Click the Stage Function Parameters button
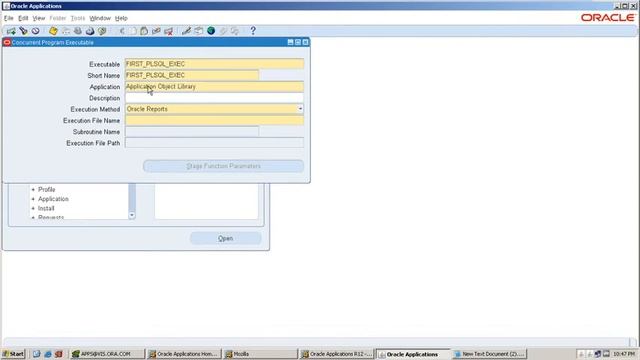This screenshot has width=640, height=360. click(x=223, y=166)
